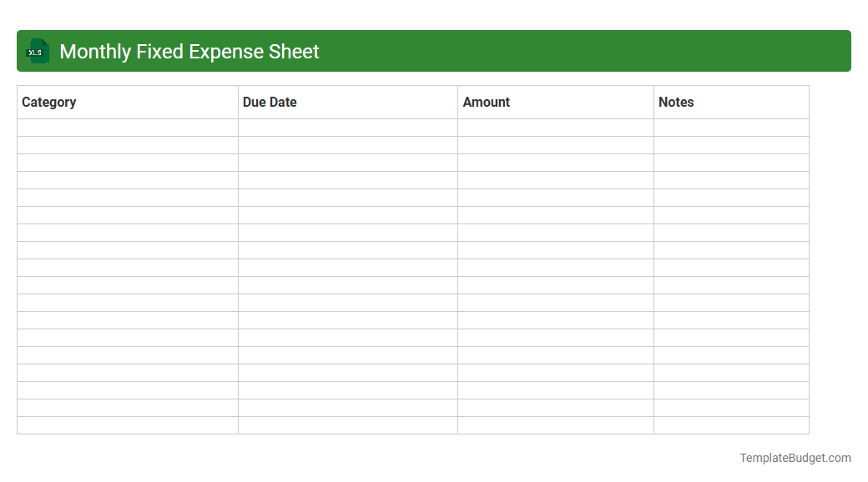Click the XLS icon in the header banner
The width and height of the screenshot is (868, 482).
pos(37,51)
